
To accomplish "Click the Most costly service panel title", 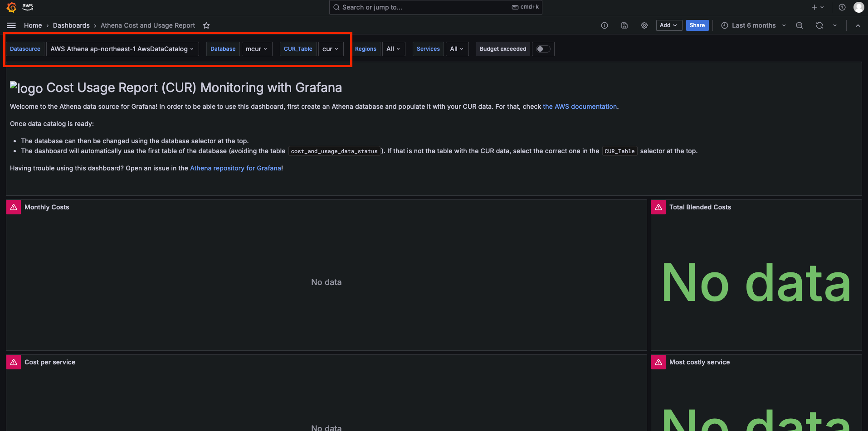I will coord(699,362).
